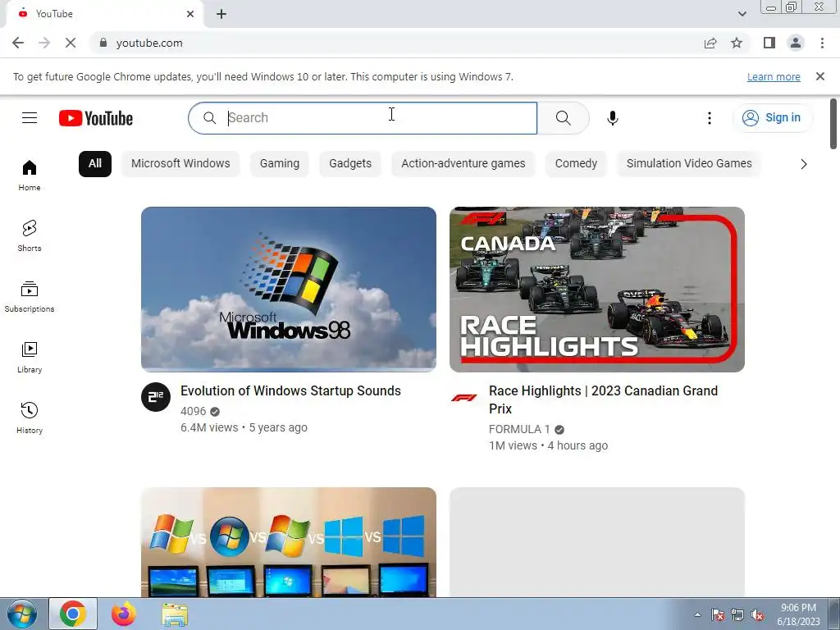Open Evolution of Windows Startup Sounds title
Viewport: 840px width, 630px height.
(290, 391)
